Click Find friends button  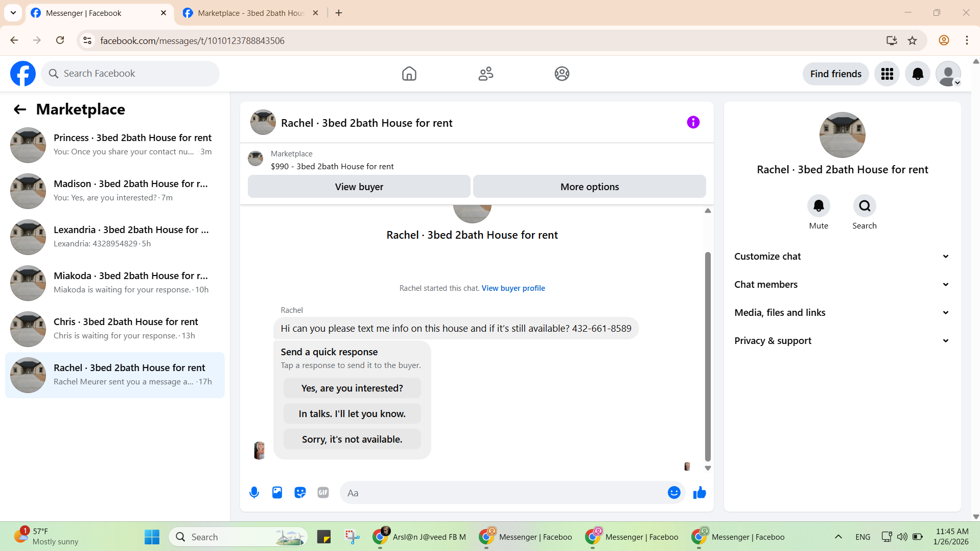pyautogui.click(x=835, y=74)
